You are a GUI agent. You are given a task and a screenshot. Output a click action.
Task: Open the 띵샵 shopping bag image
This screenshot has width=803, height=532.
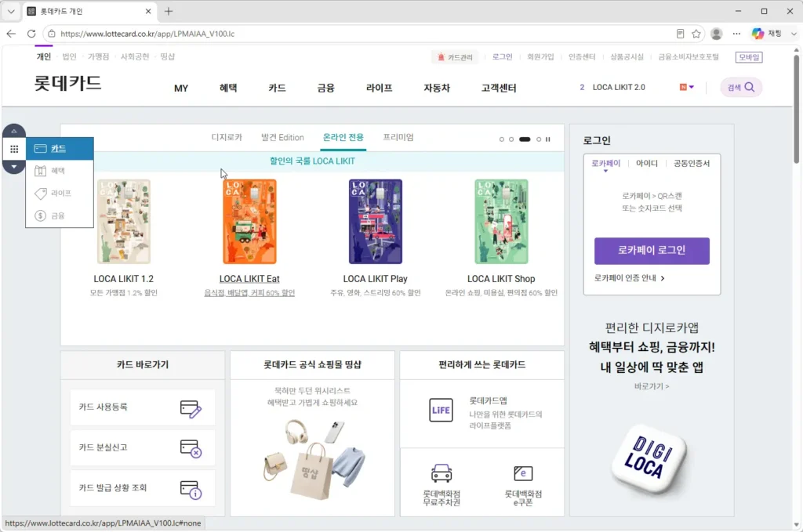(x=312, y=459)
